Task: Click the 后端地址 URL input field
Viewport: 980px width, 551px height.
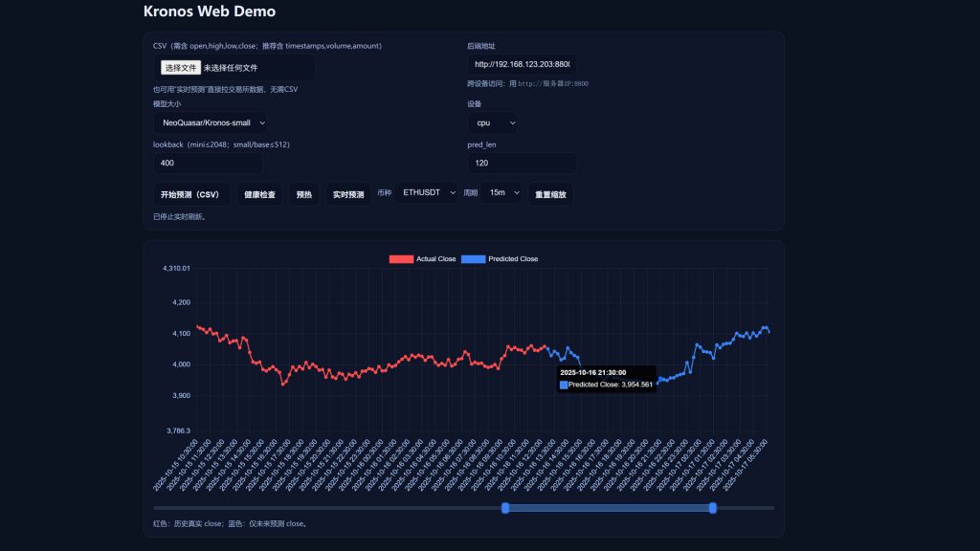Action: pyautogui.click(x=522, y=64)
